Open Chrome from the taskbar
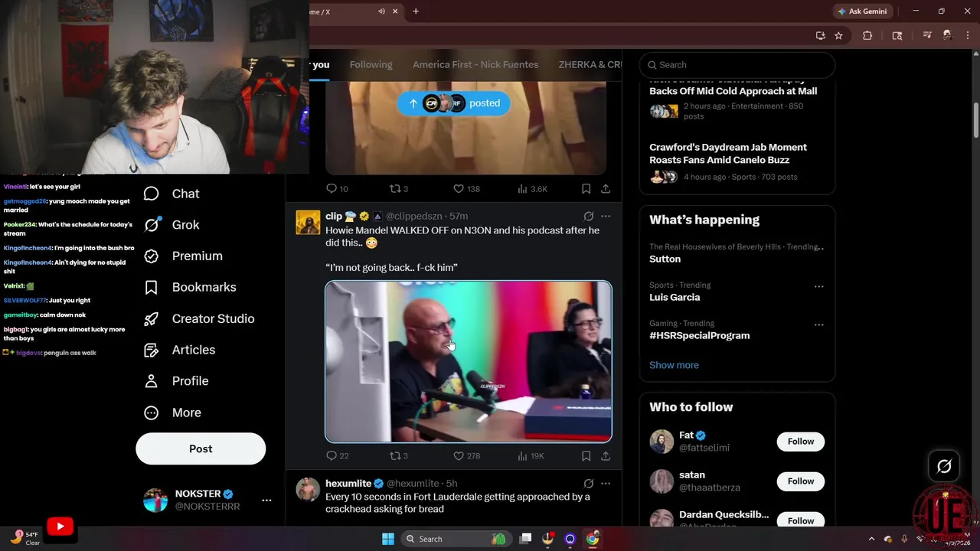 coord(593,539)
